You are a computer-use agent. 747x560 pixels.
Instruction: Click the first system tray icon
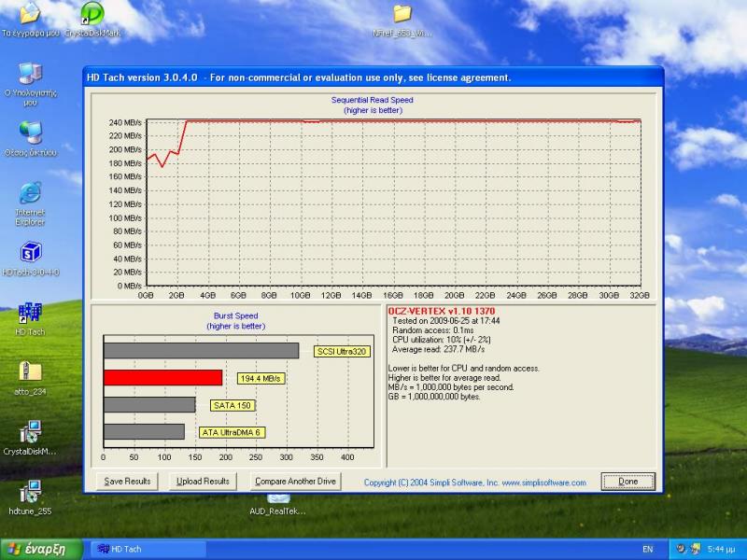(682, 549)
